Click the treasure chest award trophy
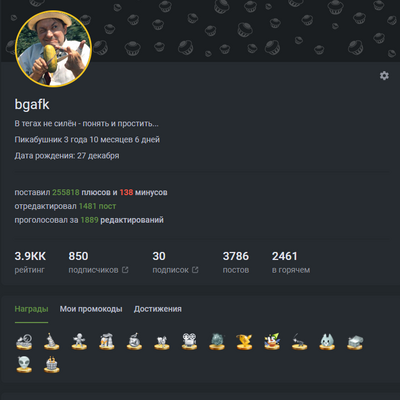 (x=355, y=341)
